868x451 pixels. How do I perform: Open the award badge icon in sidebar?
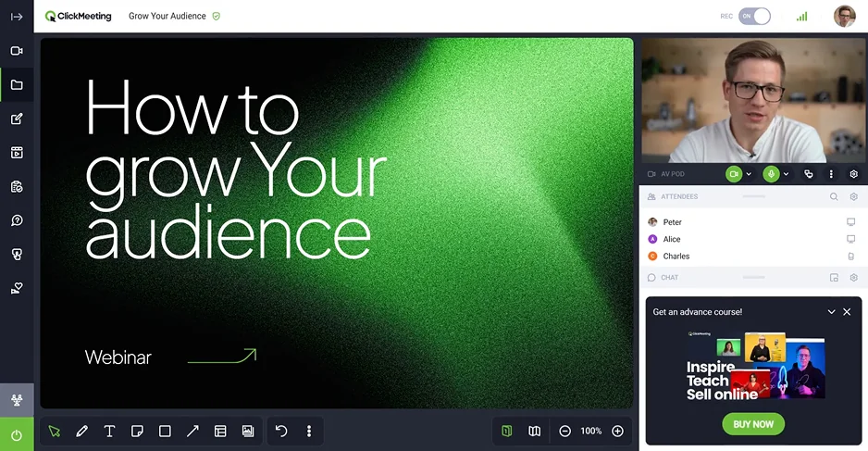[17, 255]
